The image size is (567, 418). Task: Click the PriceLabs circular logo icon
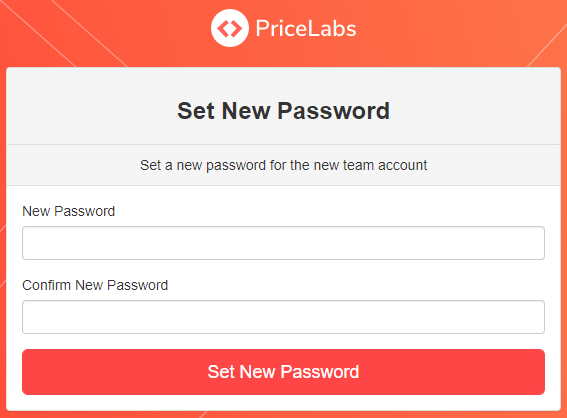230,28
